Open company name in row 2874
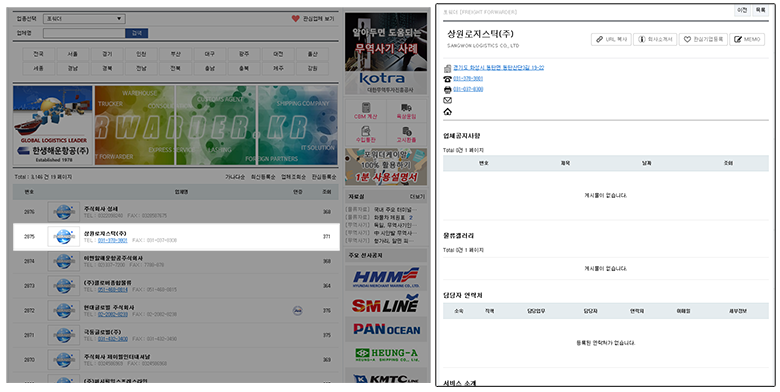Viewport: 780px width, 392px height. 113,258
